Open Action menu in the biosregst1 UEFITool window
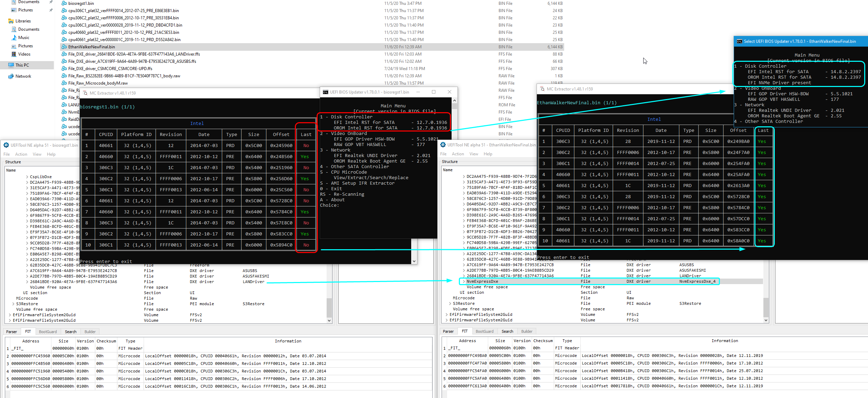 coord(21,154)
